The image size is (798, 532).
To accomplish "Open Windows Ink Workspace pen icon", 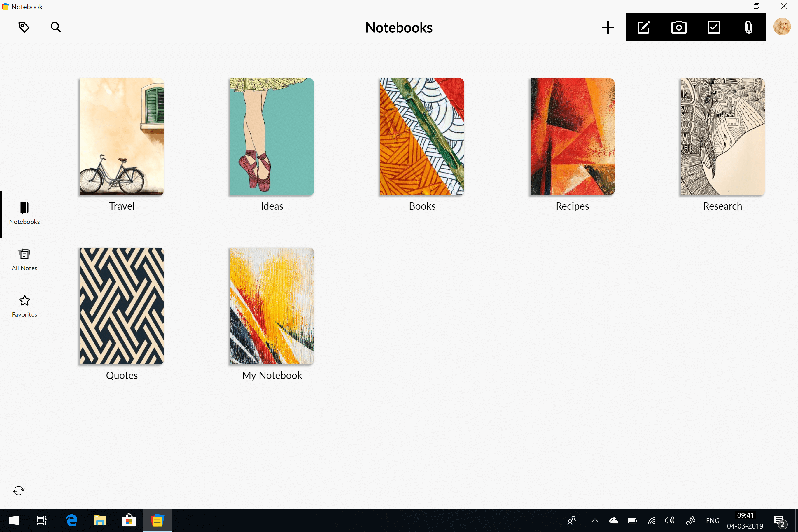I will click(x=690, y=520).
